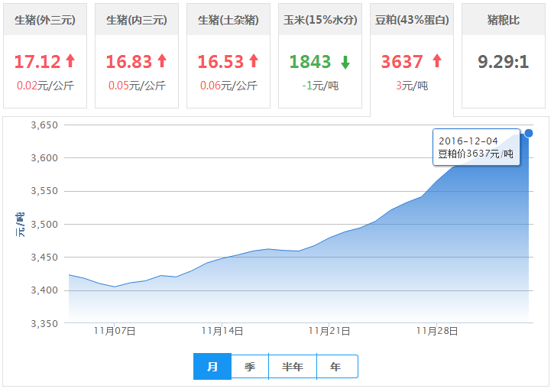This screenshot has width=554, height=392.
Task: Click the 11月28日 axis label
Action: [x=437, y=331]
